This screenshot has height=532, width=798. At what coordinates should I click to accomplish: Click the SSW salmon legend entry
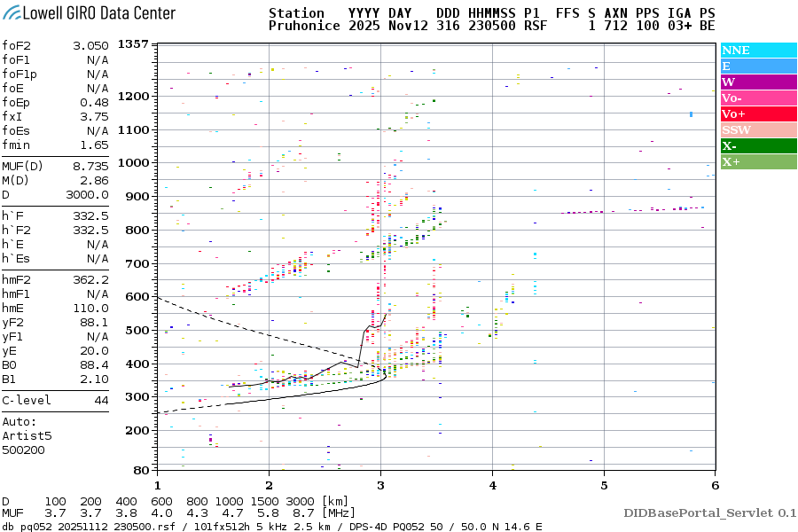(x=758, y=130)
